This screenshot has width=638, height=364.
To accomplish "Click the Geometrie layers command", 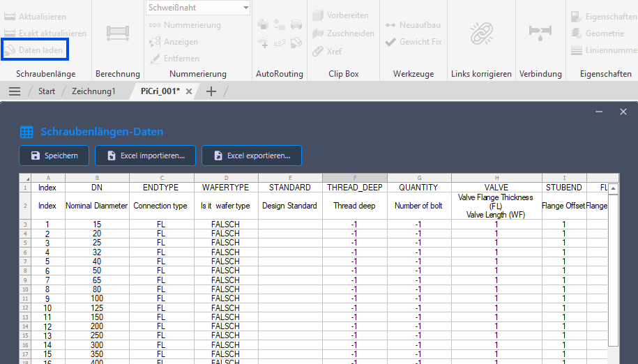I will coord(598,33).
